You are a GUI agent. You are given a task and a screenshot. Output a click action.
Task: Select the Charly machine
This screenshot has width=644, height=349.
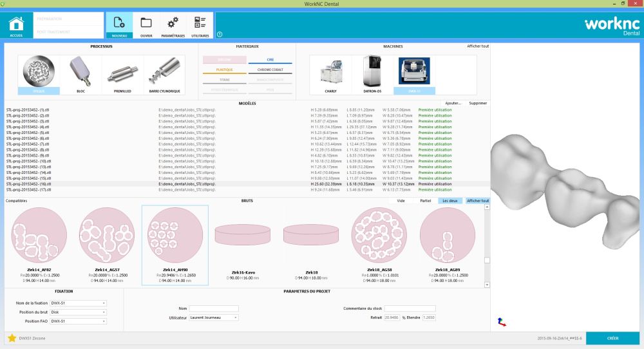coord(330,75)
